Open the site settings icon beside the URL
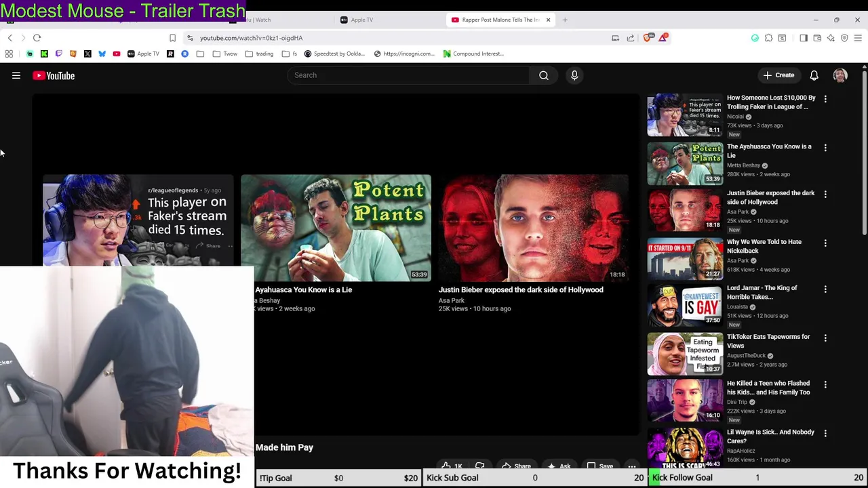 [190, 38]
